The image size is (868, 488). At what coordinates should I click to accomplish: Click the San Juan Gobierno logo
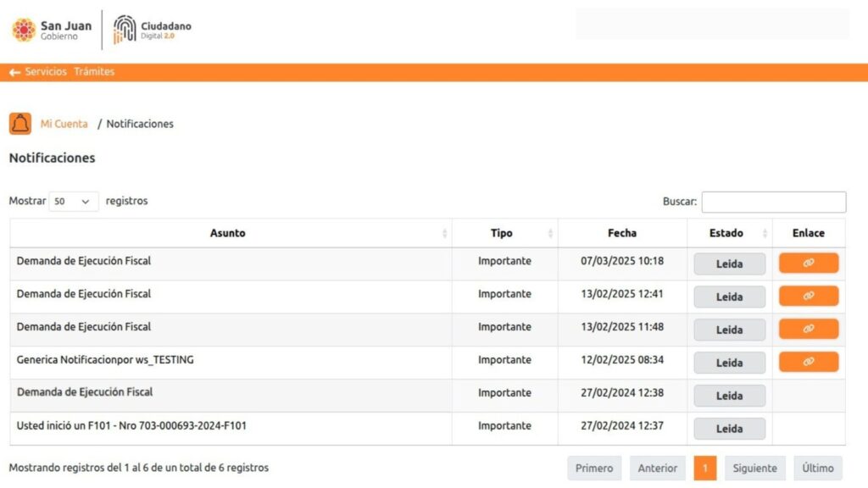coord(52,30)
